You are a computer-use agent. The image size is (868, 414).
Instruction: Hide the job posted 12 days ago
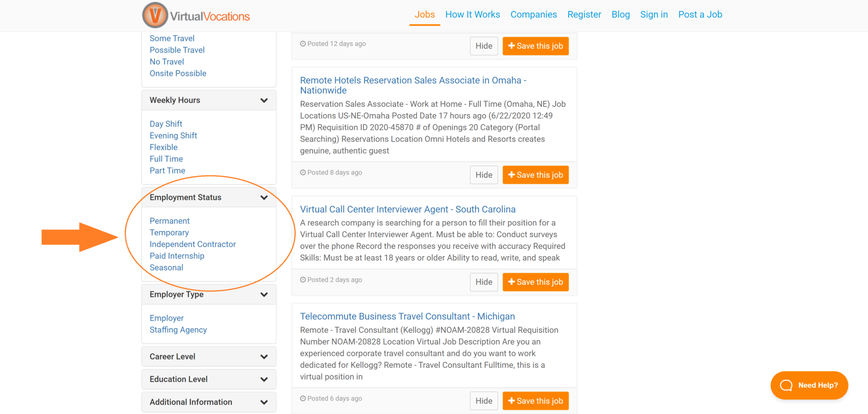pos(484,46)
